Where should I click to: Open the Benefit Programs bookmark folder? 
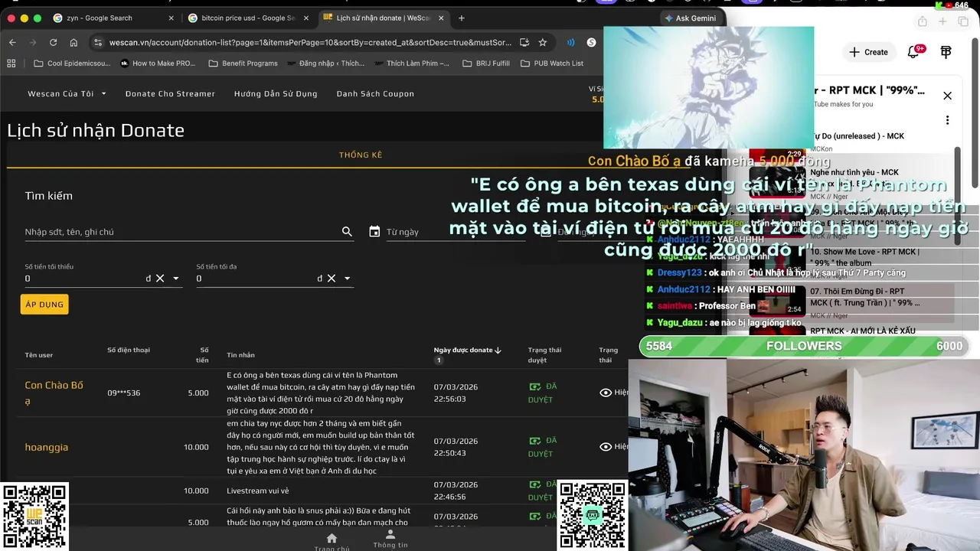243,64
